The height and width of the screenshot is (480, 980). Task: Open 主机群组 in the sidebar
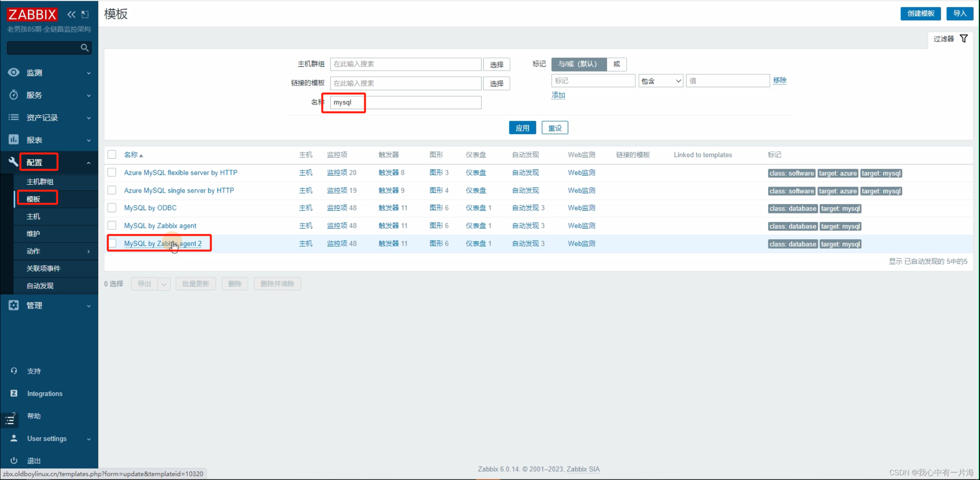point(40,182)
